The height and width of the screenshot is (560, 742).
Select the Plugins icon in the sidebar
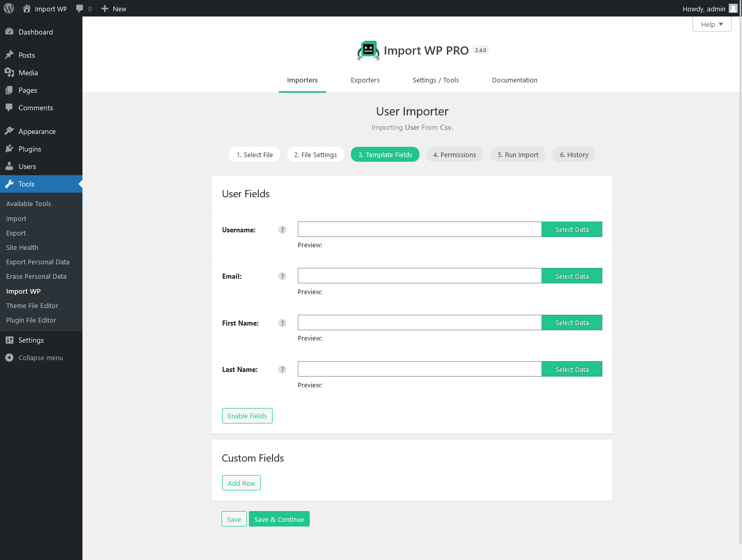pyautogui.click(x=10, y=148)
